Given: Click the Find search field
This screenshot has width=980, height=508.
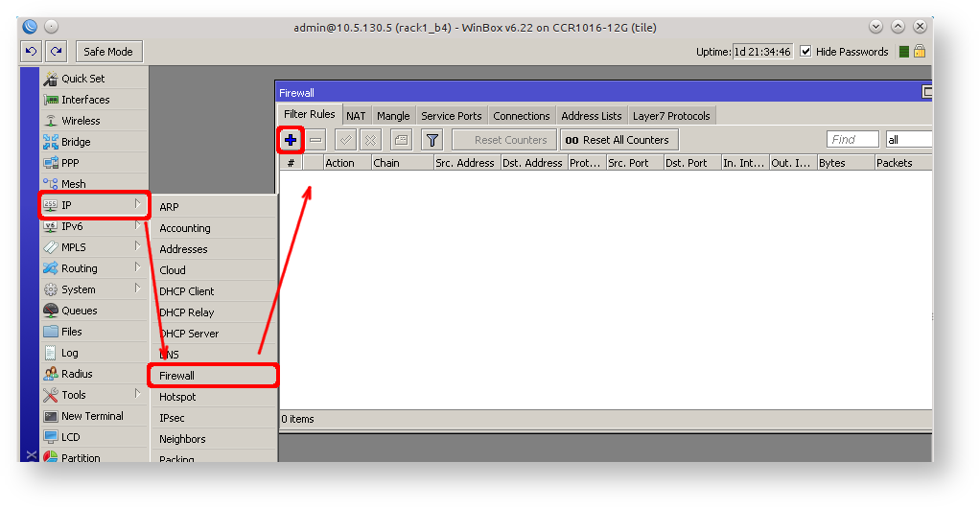Looking at the screenshot, I should pyautogui.click(x=852, y=140).
